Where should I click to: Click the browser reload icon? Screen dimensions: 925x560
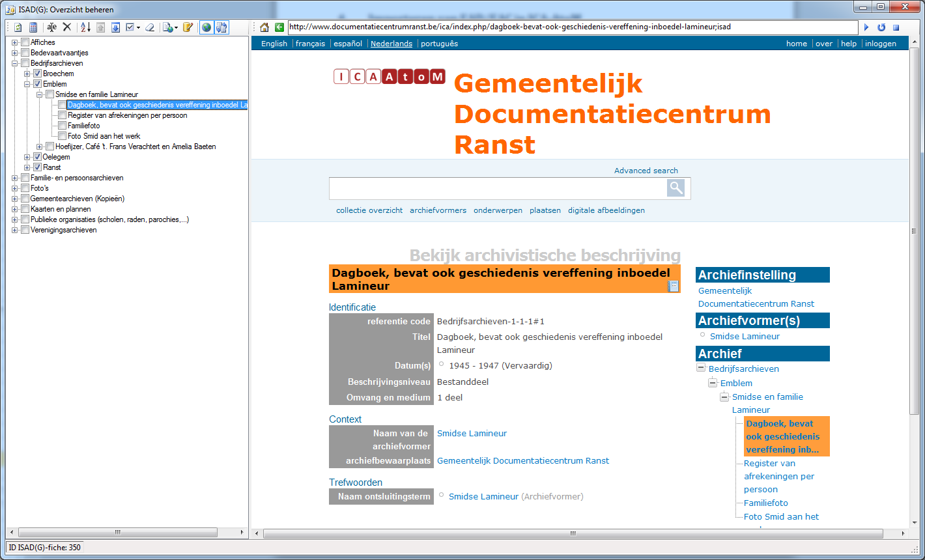[x=881, y=27]
